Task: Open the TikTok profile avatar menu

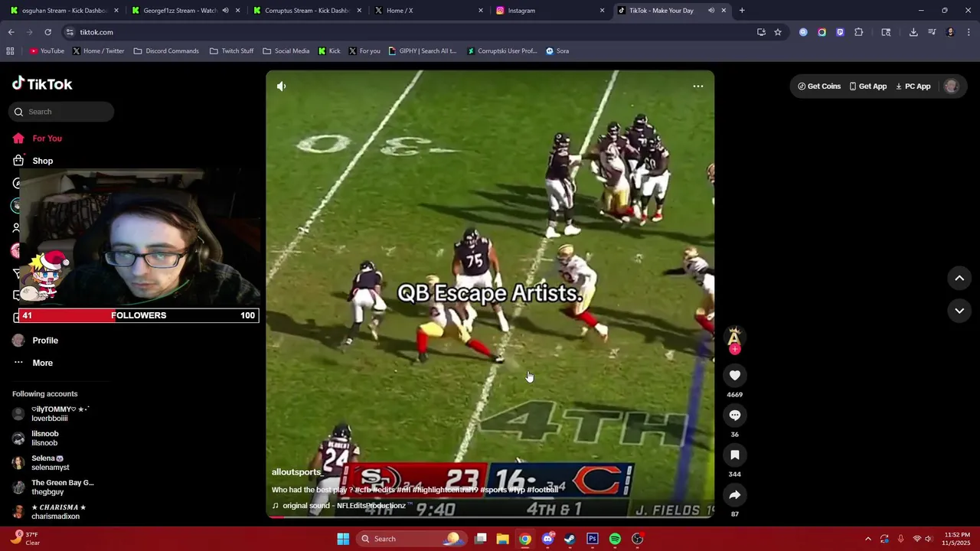Action: click(x=952, y=86)
